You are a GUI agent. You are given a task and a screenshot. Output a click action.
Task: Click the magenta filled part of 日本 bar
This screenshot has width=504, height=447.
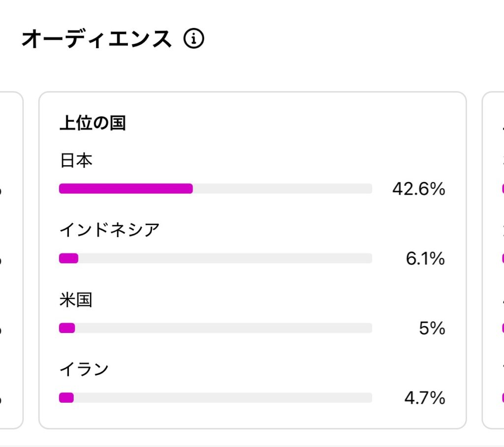coord(126,188)
